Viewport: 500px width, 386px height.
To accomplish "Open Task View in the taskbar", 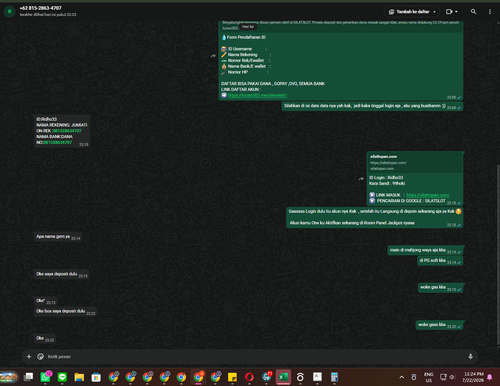I will tap(28, 377).
